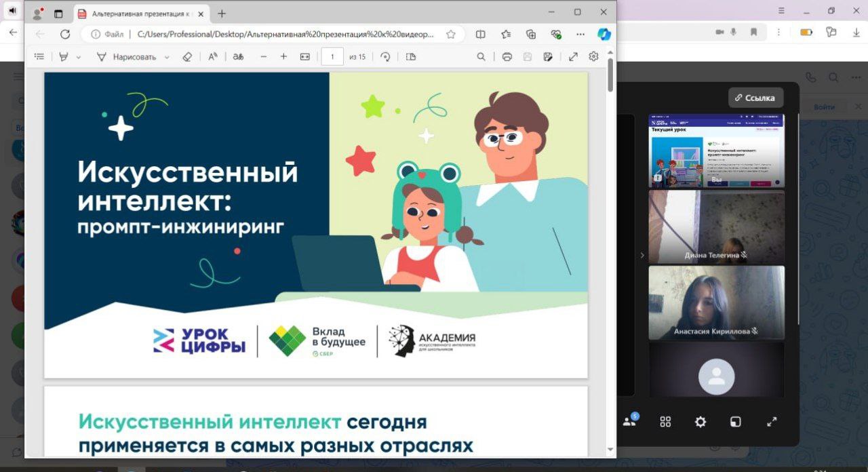This screenshot has height=472, width=868.
Task: Expand the call to full screen
Action: [x=772, y=422]
